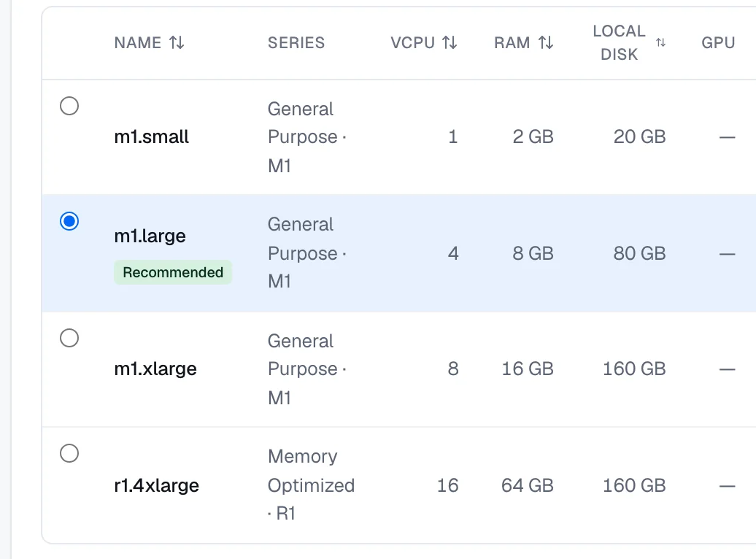Click m1.xlarge's General Purpose · M1 series
This screenshot has width=756, height=559.
tap(307, 369)
